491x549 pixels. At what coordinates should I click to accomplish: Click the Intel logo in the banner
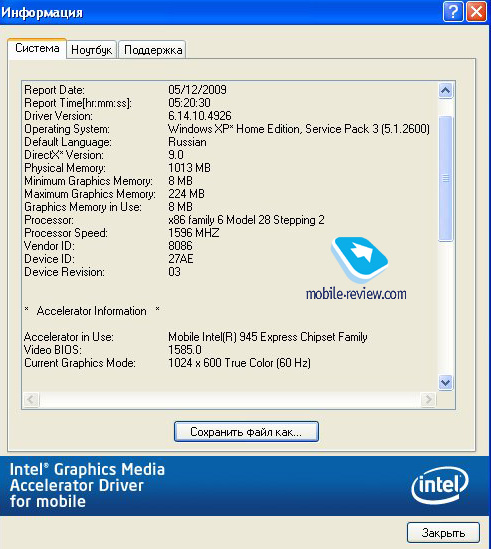coord(440,485)
